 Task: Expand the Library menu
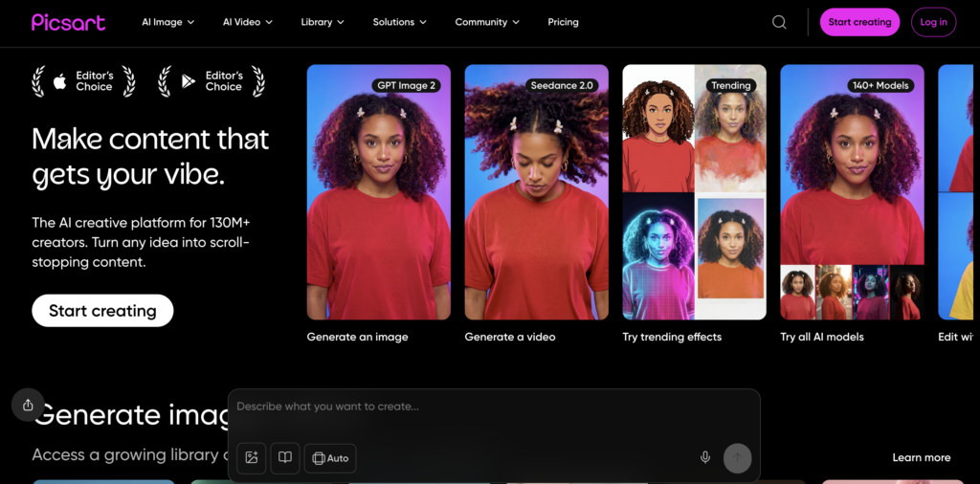(323, 22)
